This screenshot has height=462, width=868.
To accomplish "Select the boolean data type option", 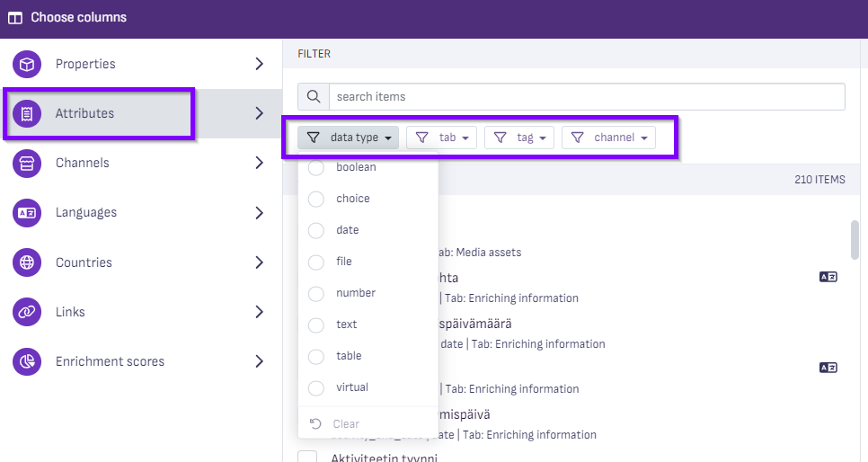I will pyautogui.click(x=316, y=167).
